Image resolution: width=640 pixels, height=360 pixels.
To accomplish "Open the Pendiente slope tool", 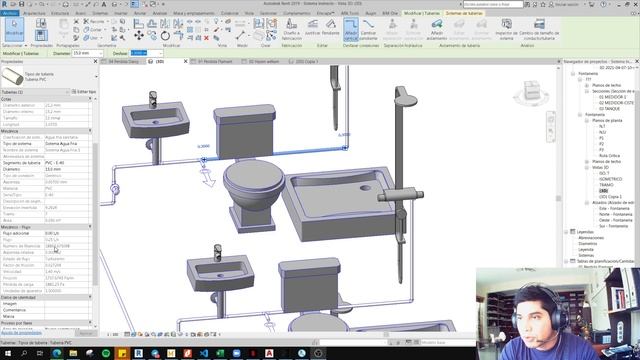I will click(x=331, y=27).
